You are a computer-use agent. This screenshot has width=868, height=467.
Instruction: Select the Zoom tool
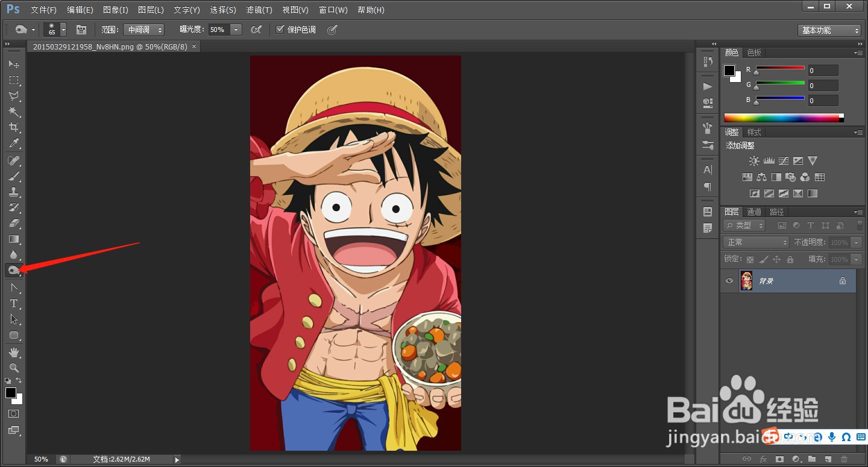point(14,367)
